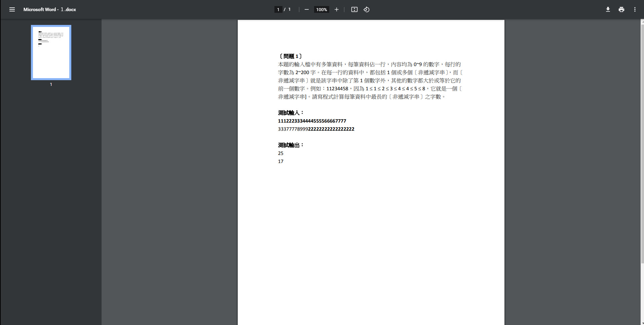The width and height of the screenshot is (644, 325).
Task: Click the document title 'Microsoft Word - 1.docx'
Action: click(50, 9)
